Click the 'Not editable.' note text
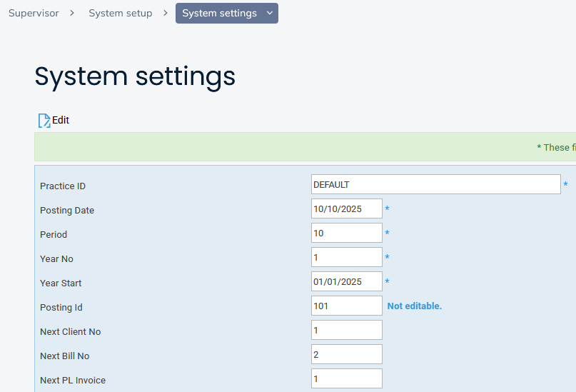 [414, 306]
